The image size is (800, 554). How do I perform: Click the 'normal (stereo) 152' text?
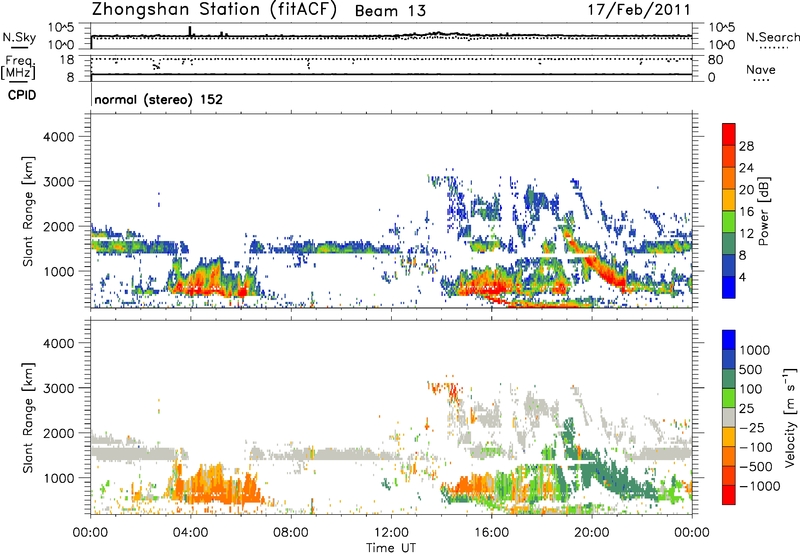click(x=158, y=99)
